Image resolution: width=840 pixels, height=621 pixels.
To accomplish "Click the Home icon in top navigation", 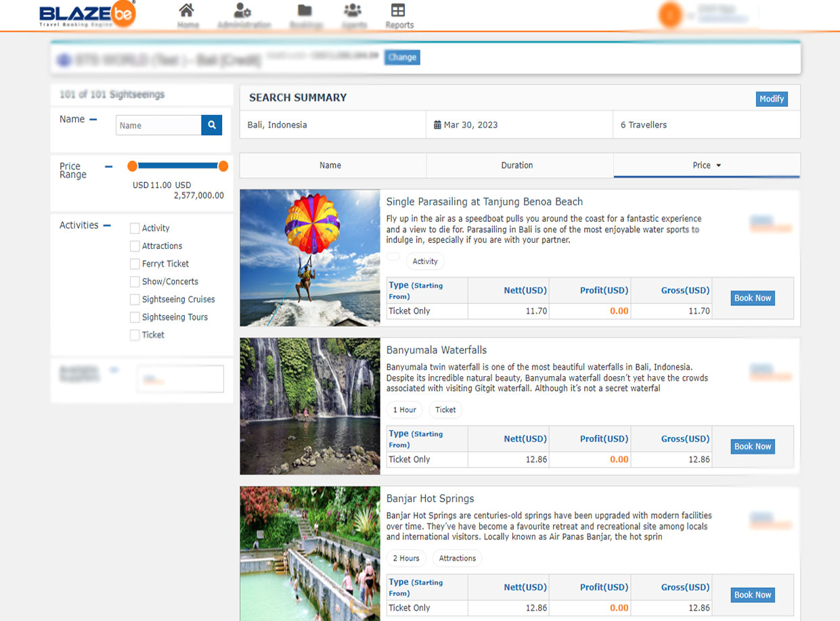I will 187,11.
